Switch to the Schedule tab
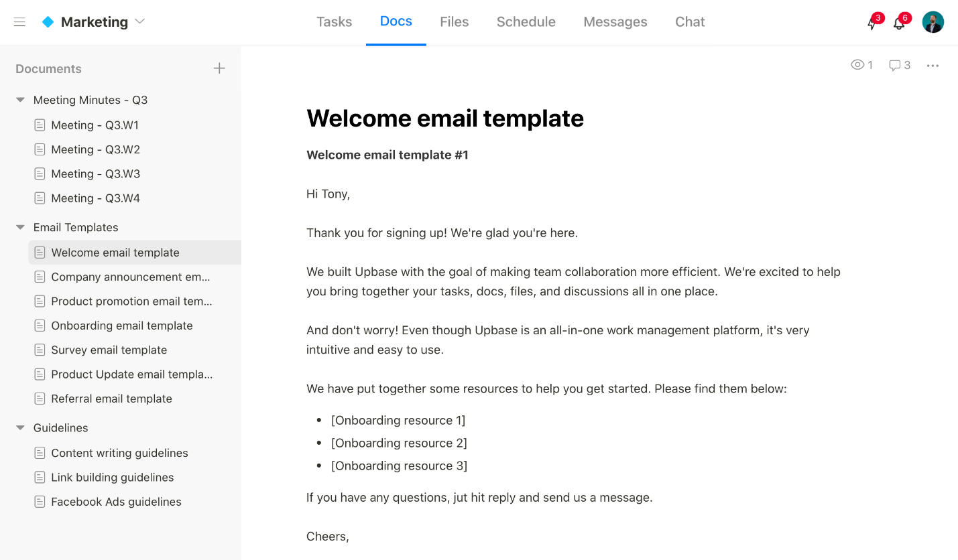This screenshot has height=560, width=958. coord(526,22)
